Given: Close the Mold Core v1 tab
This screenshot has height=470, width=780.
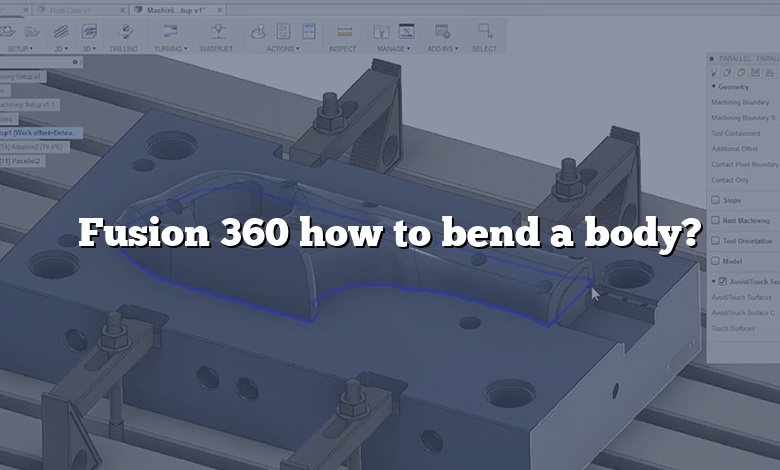Looking at the screenshot, I should (x=123, y=10).
